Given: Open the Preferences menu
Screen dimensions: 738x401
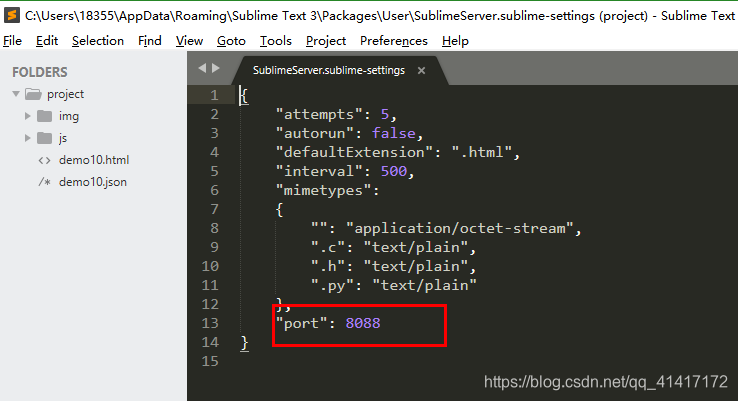Looking at the screenshot, I should click(x=393, y=41).
